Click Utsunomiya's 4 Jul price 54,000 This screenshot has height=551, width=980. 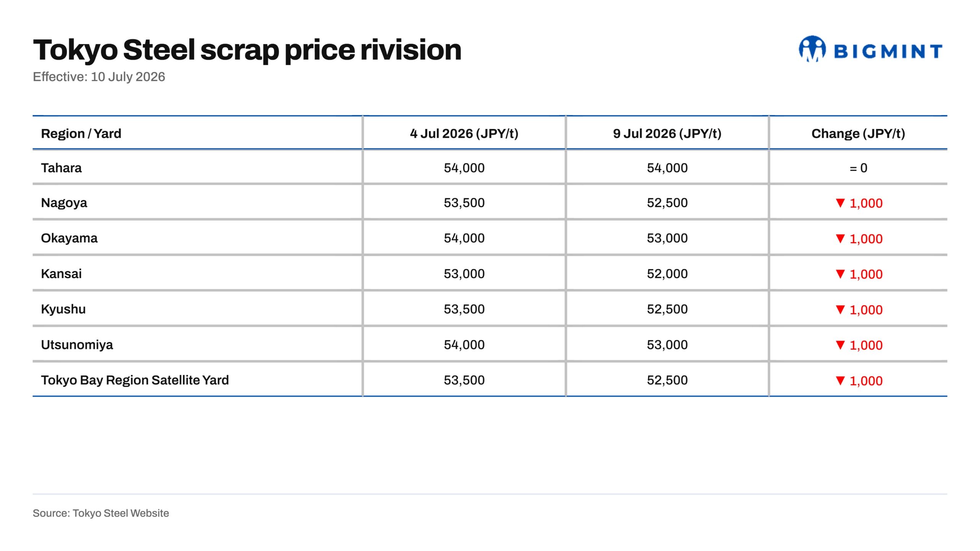[464, 345]
